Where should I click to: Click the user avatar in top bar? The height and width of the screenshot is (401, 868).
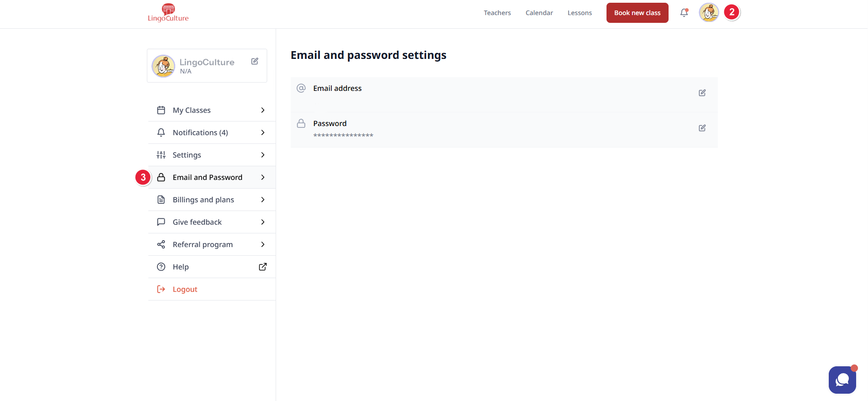709,13
